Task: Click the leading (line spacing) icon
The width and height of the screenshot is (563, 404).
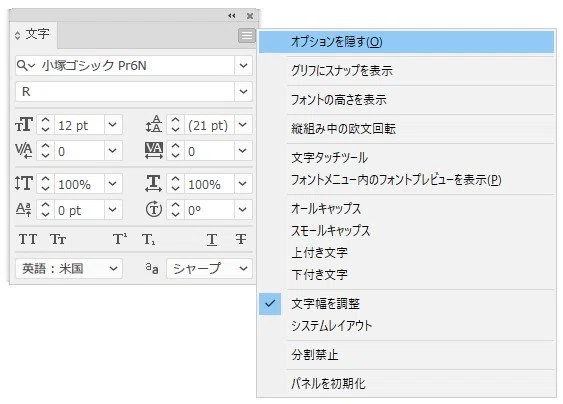Action: 154,124
